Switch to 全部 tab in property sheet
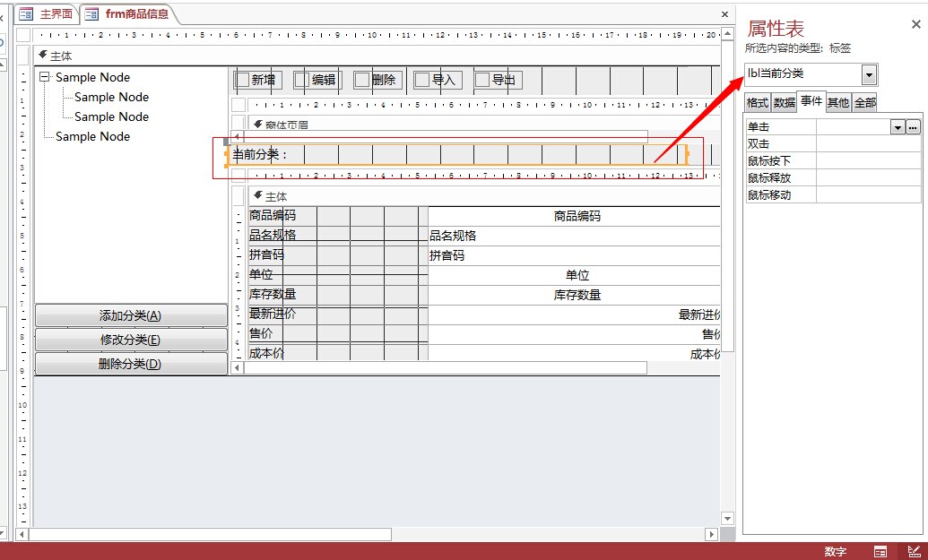The height and width of the screenshot is (560, 928). click(864, 103)
